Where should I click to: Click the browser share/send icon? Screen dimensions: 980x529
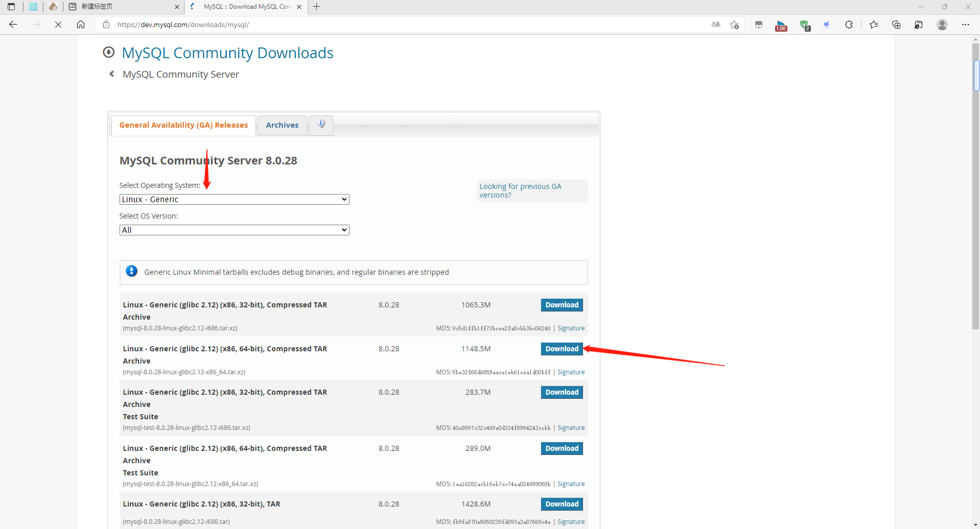(919, 25)
